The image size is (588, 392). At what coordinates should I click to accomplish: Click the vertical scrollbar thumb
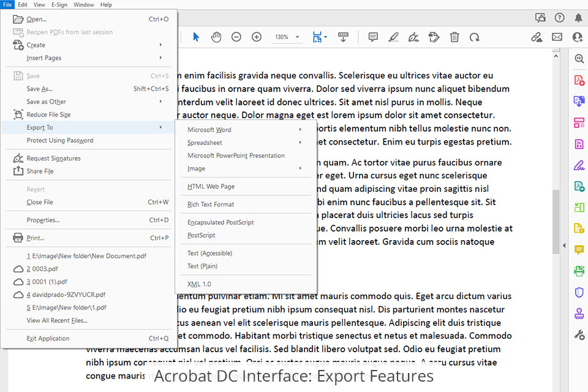tap(556, 221)
